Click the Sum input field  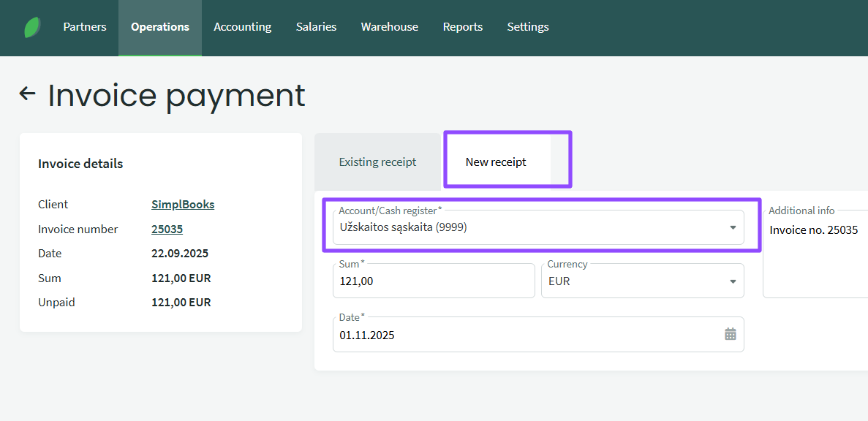click(433, 281)
